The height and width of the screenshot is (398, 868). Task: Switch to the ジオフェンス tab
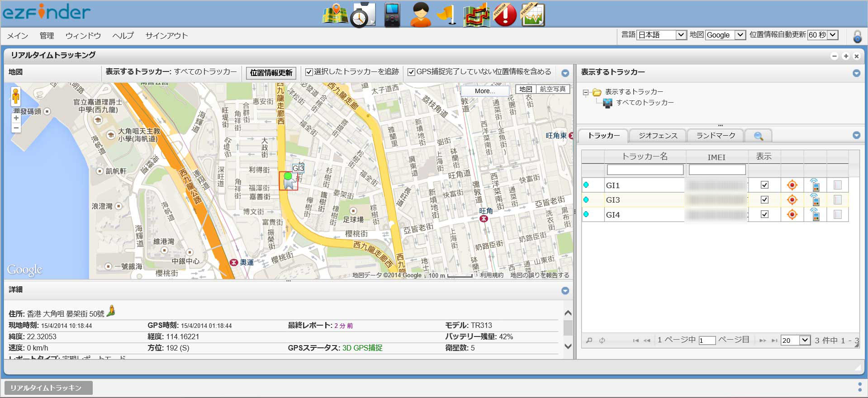click(658, 136)
